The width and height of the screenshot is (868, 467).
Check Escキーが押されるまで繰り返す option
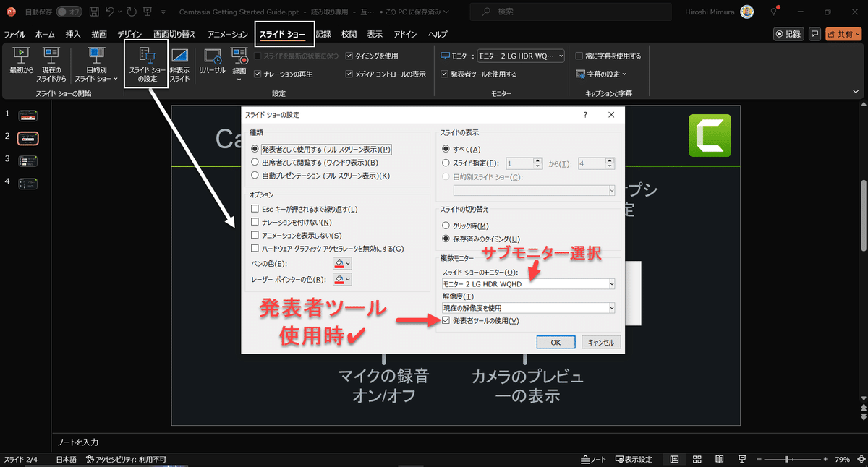tap(255, 210)
